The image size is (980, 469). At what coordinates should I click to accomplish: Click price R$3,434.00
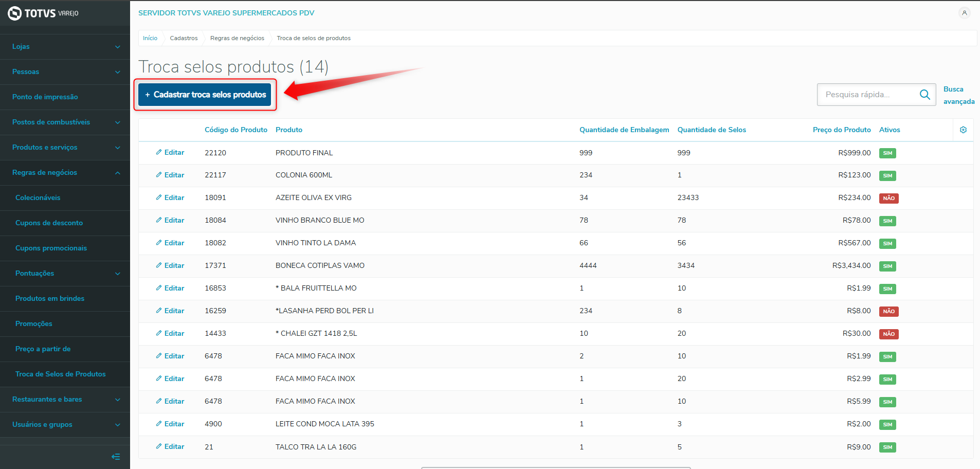[851, 265]
